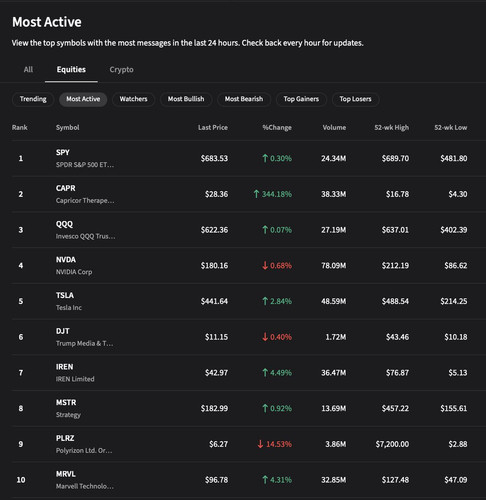Image resolution: width=486 pixels, height=500 pixels.
Task: Click SPY last price $683.53
Action: click(214, 158)
